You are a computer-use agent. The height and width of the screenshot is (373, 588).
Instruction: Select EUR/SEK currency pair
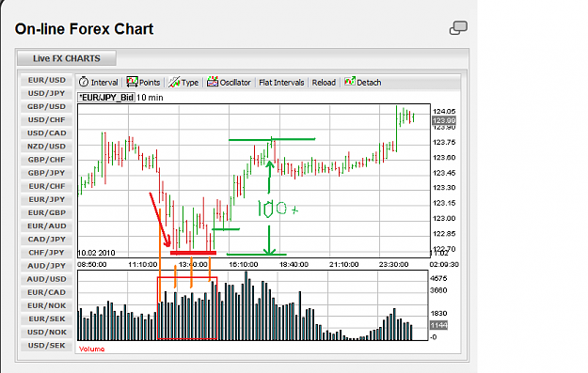46,319
